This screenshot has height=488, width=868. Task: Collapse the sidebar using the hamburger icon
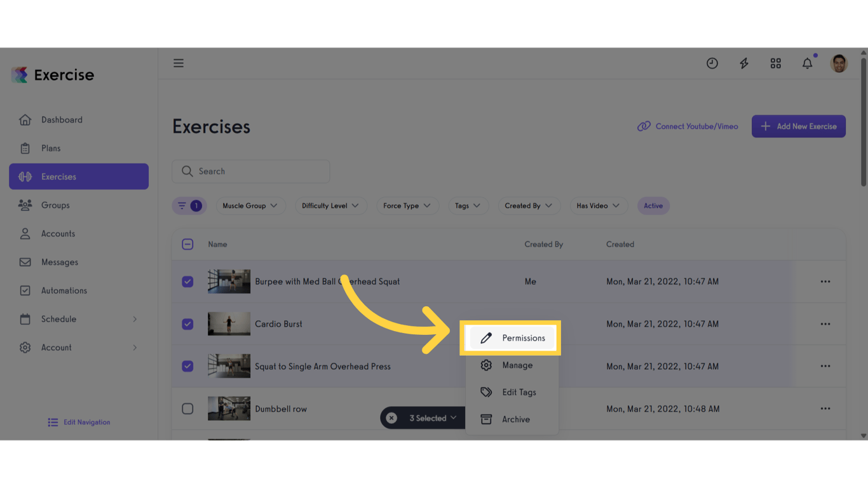click(179, 63)
